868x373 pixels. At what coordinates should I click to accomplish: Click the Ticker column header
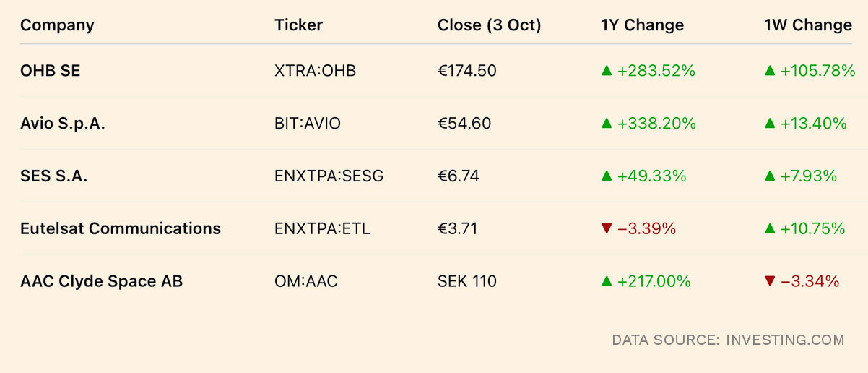pos(298,25)
